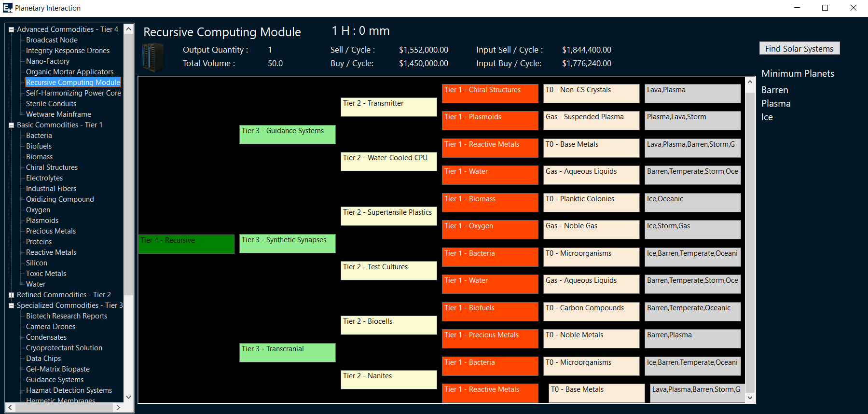
Task: Collapse the Specialized Commodities - Tier 3 node
Action: (11, 306)
